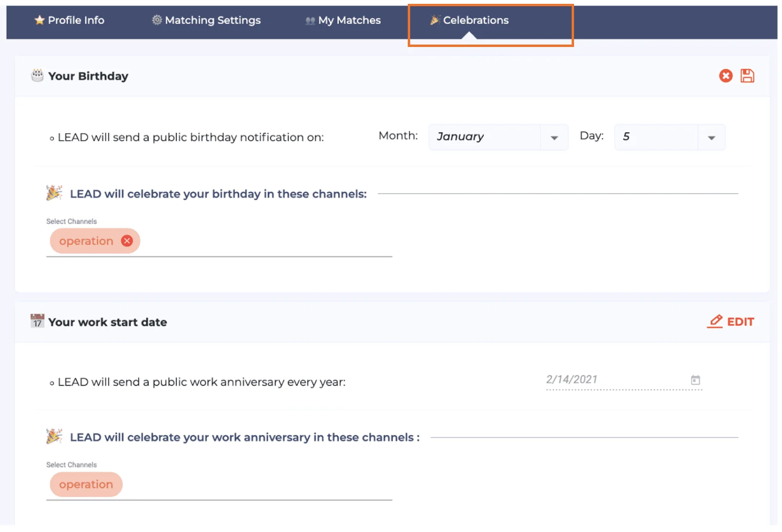
Task: Click the star icon on Profile Info tab
Action: click(x=39, y=20)
